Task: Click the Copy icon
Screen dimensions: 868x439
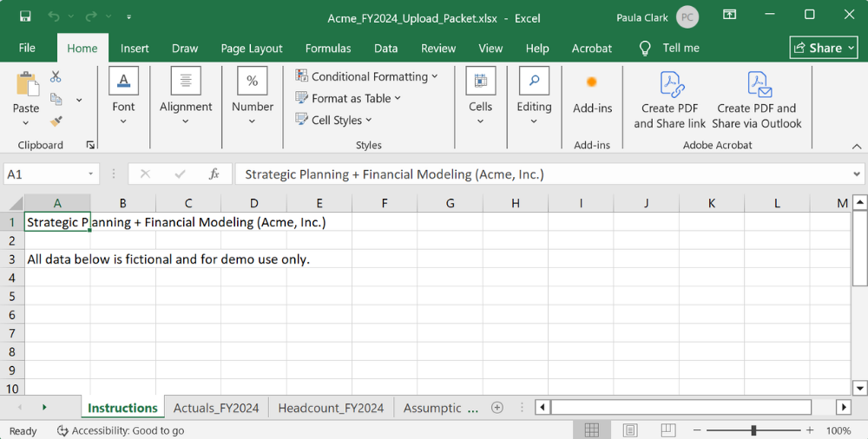Action: (x=56, y=99)
